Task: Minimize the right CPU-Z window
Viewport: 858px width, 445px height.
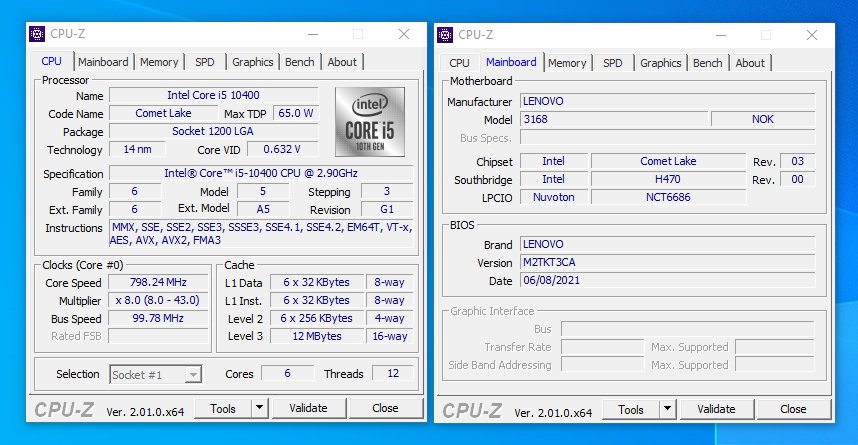Action: point(721,35)
